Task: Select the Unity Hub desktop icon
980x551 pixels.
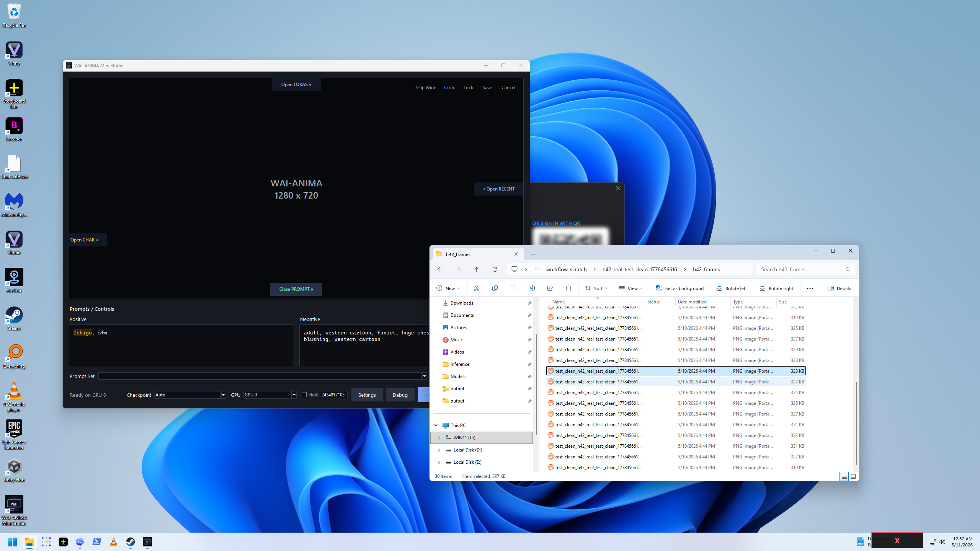Action: click(14, 470)
